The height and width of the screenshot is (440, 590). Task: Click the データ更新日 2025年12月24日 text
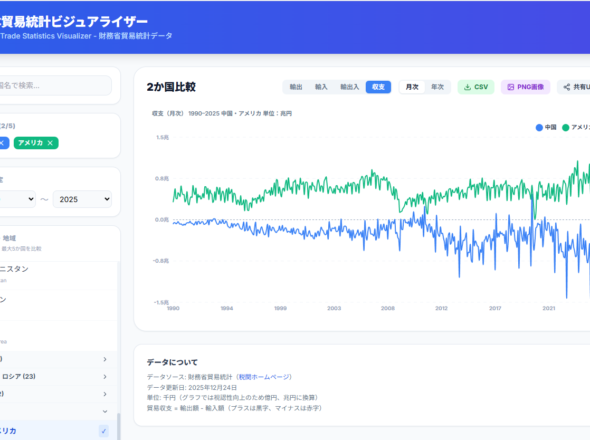pyautogui.click(x=192, y=387)
